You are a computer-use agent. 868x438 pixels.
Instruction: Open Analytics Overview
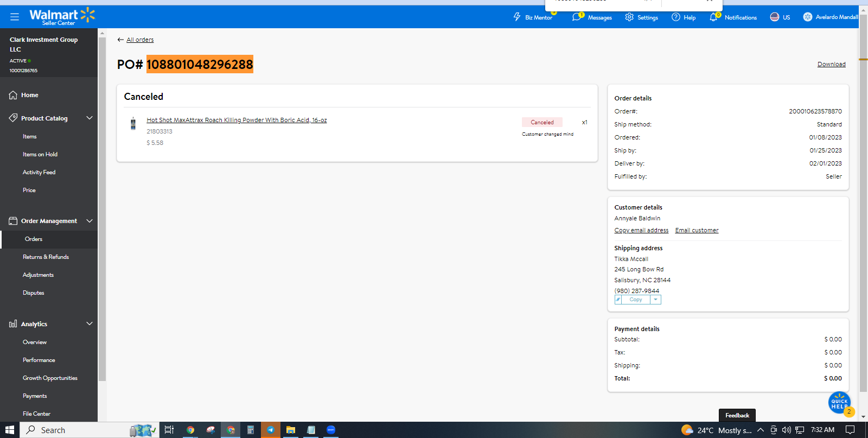(35, 342)
